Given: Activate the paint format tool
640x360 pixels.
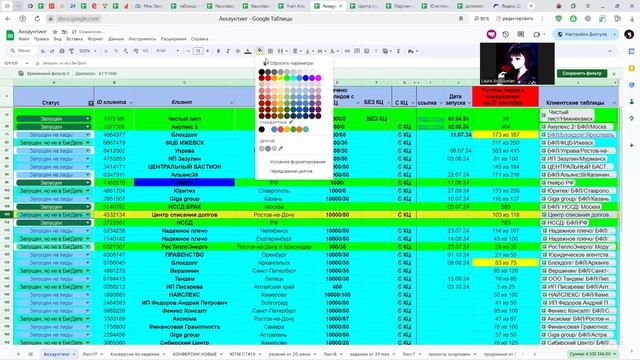Looking at the screenshot, I should tap(71, 51).
